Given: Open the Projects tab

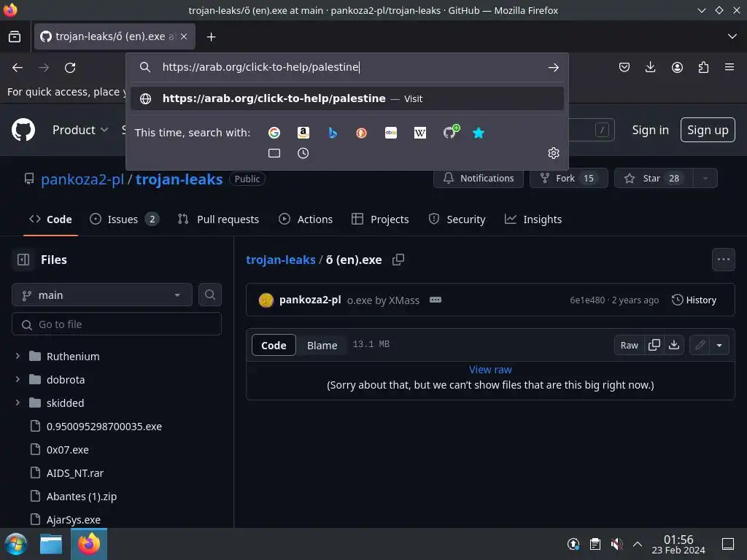Looking at the screenshot, I should [380, 219].
